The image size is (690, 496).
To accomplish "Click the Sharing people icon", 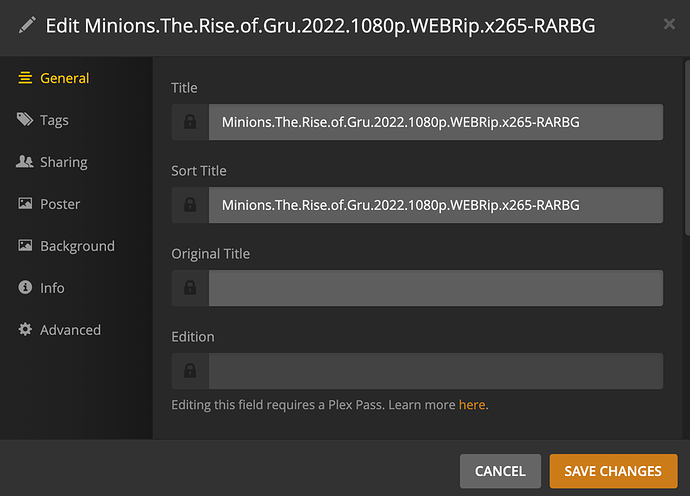I will coord(25,162).
